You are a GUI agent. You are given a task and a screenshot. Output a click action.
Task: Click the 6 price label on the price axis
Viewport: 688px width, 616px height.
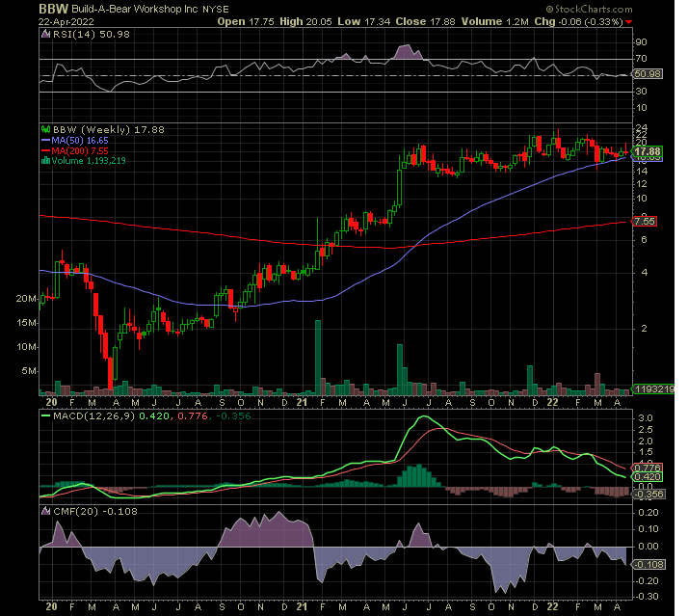(x=644, y=239)
